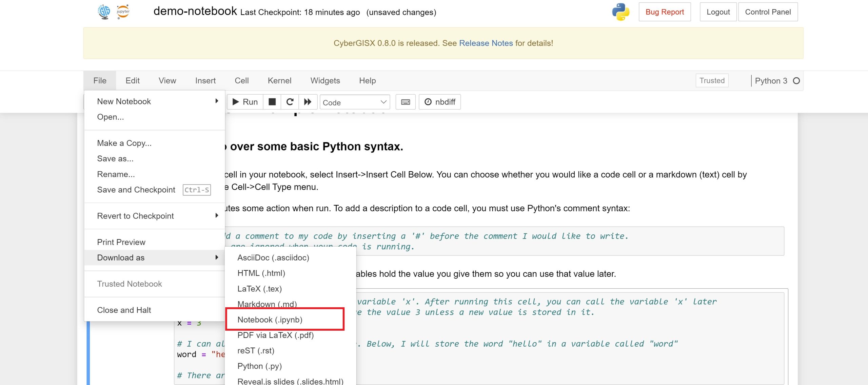
Task: Click the fast-forward restart and run all icon
Action: tap(308, 102)
